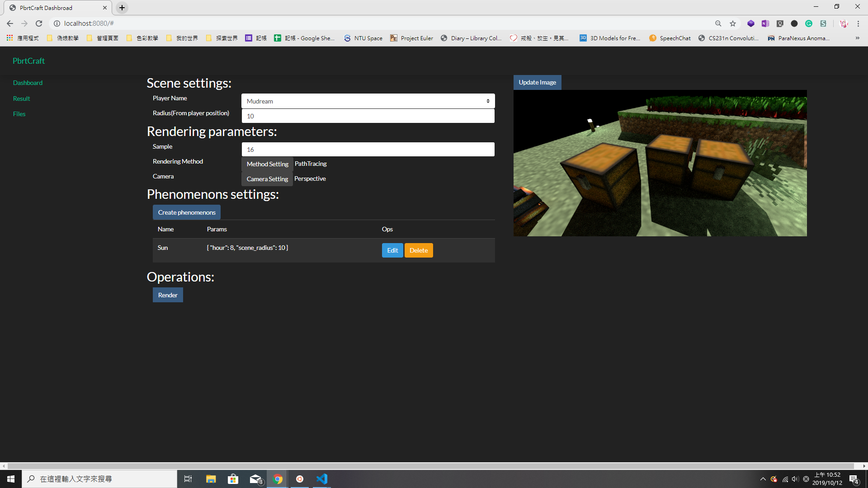Show hidden system tray icons
Viewport: 868px width, 488px height.
click(x=763, y=479)
